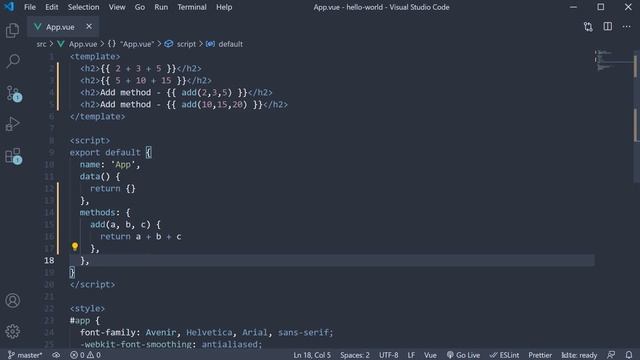Click the master branch indicator
This screenshot has height=360, width=640.
point(25,355)
